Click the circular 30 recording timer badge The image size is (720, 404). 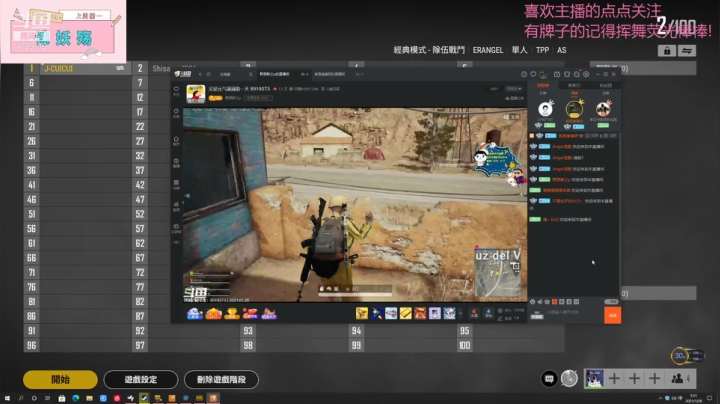(680, 356)
